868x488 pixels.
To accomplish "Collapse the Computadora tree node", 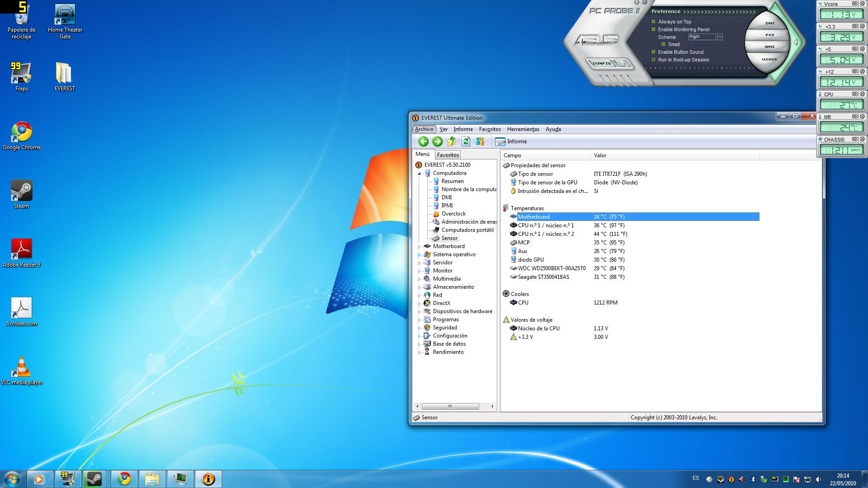I will click(x=420, y=174).
